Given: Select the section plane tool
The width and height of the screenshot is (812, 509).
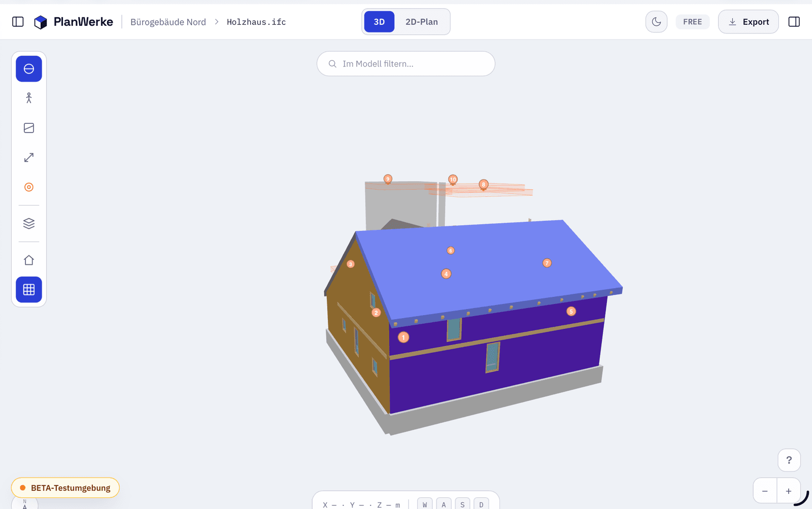Looking at the screenshot, I should pyautogui.click(x=29, y=128).
